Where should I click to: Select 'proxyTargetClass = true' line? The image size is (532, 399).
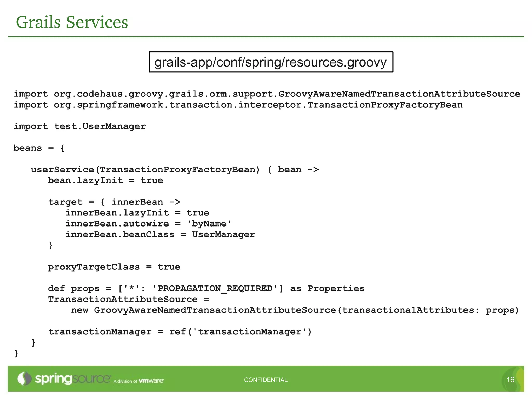tap(114, 267)
